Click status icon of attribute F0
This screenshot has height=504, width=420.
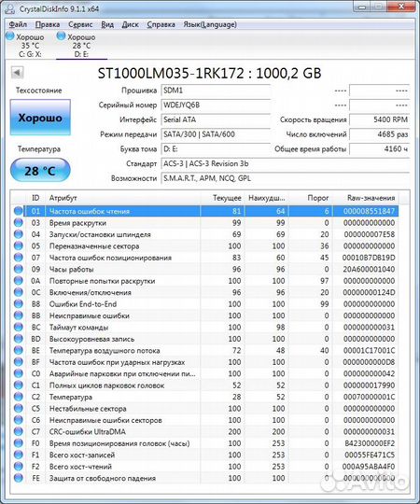19,443
